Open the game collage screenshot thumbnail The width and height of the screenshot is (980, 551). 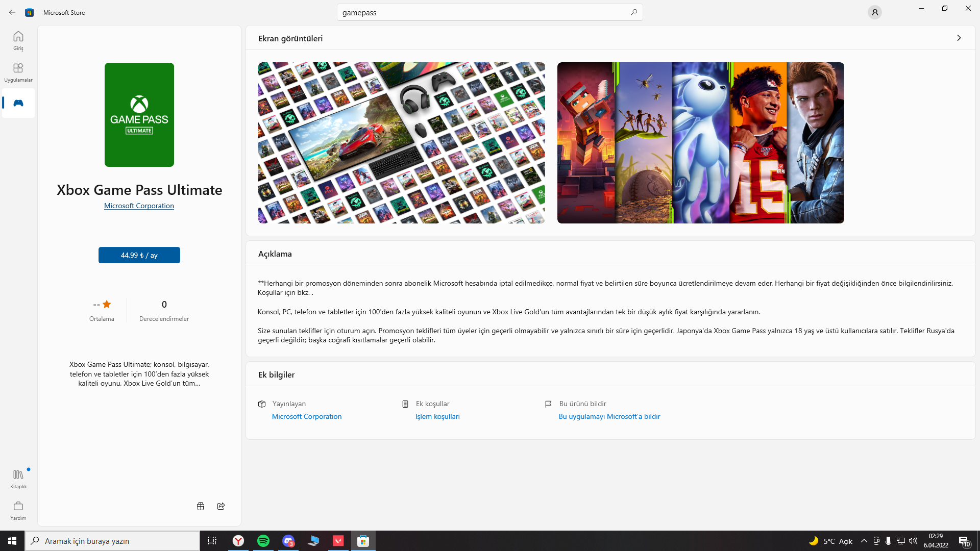[401, 143]
